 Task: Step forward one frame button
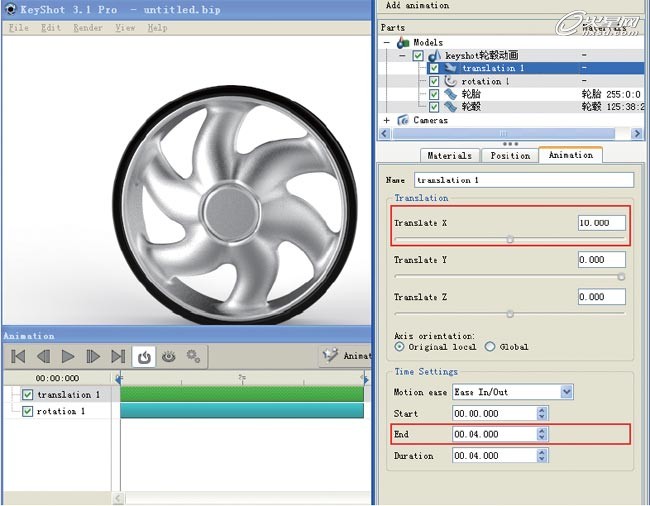tap(93, 356)
